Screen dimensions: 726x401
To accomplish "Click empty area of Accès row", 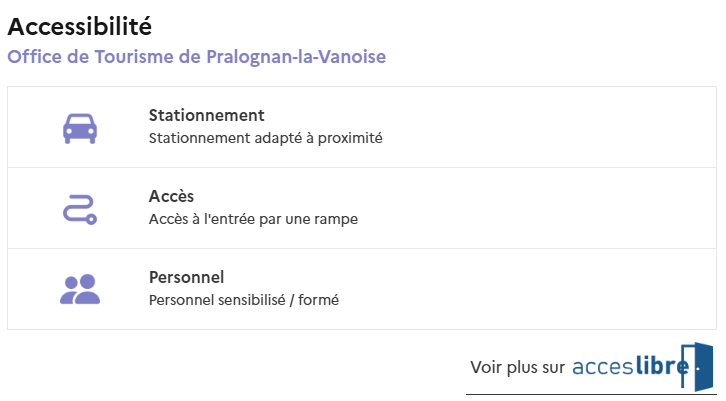I will tap(550, 208).
